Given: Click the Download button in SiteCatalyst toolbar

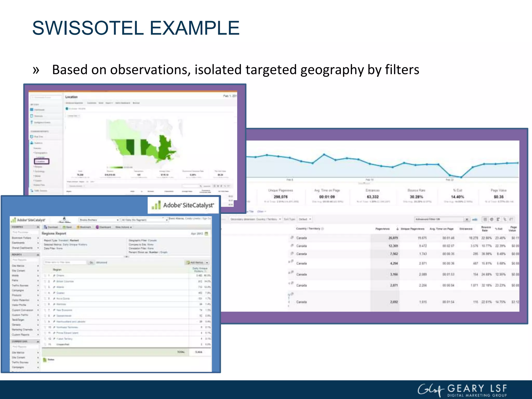Looking at the screenshot, I should [51, 227].
